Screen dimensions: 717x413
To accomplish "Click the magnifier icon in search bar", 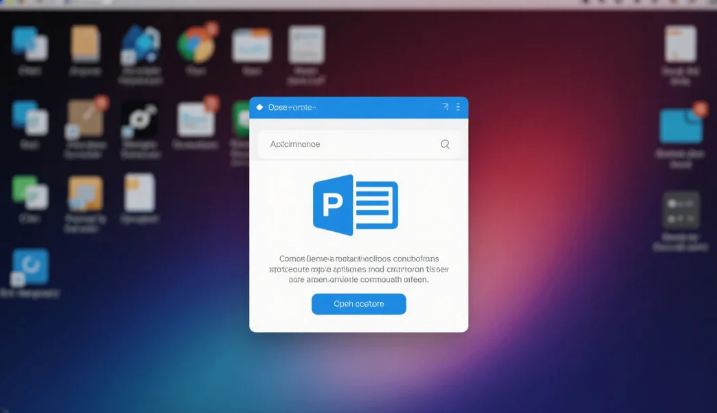I will coord(445,144).
